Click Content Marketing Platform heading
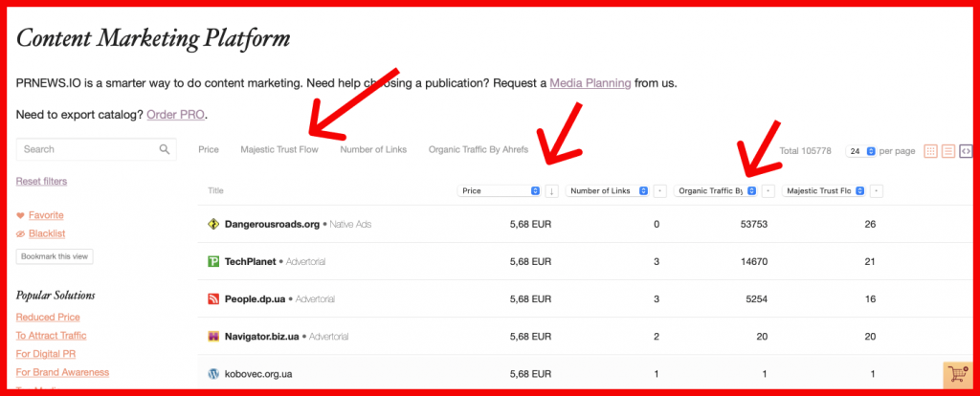The image size is (980, 396). pyautogui.click(x=153, y=38)
